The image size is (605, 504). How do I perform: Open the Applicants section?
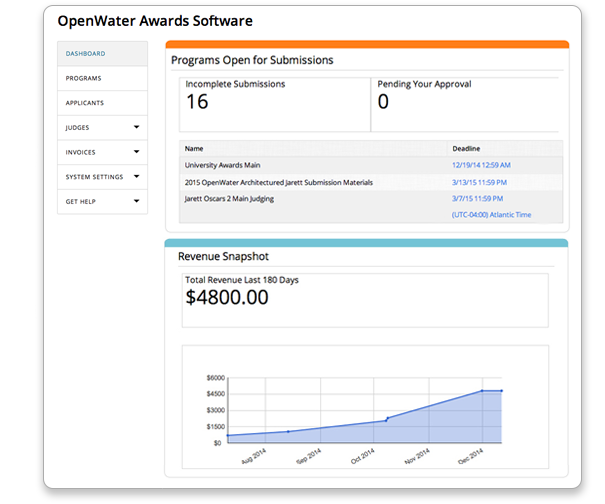(x=102, y=103)
